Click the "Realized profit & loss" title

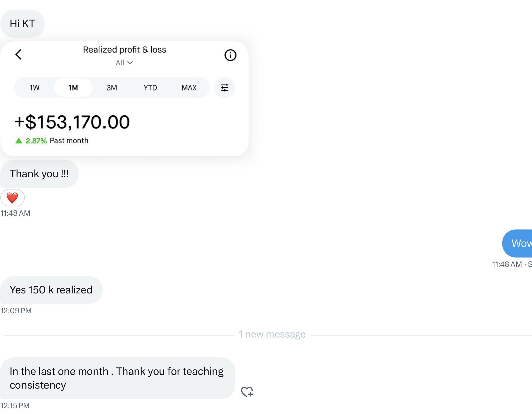124,50
